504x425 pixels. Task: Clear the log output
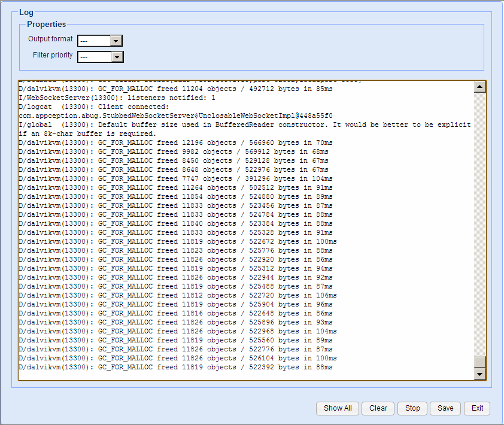coord(378,408)
